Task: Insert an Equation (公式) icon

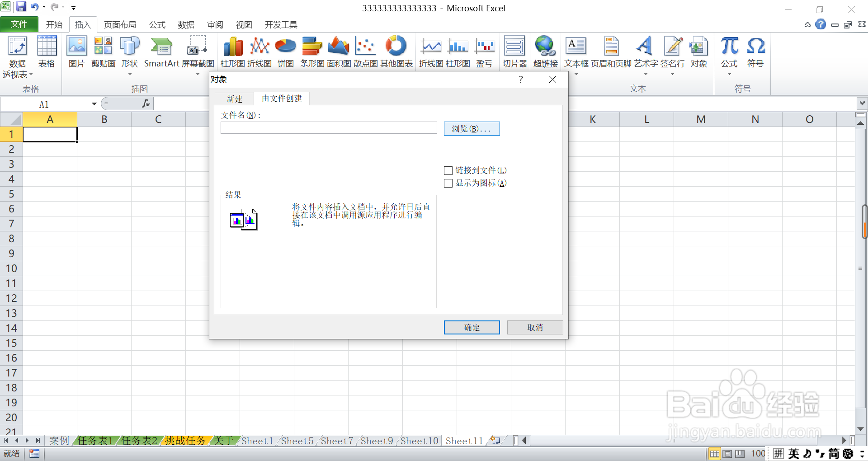Action: (729, 55)
